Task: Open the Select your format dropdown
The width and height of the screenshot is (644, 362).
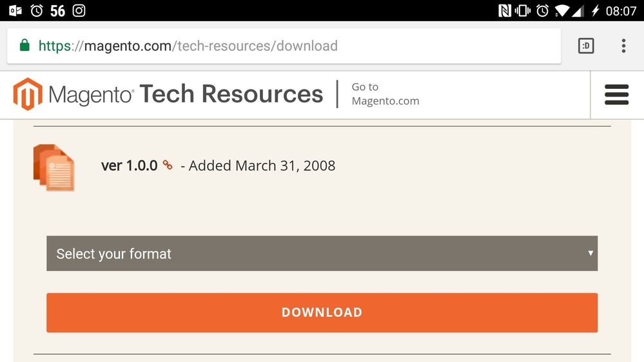Action: click(322, 253)
